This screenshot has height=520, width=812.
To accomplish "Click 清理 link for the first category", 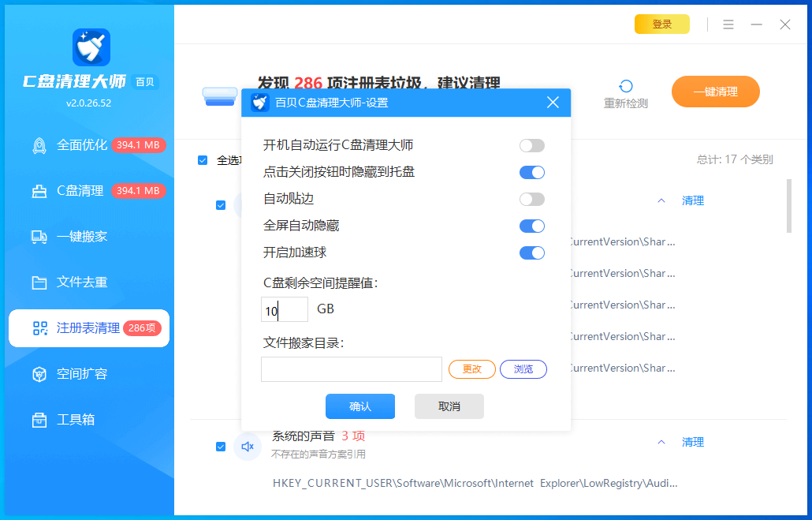I will [x=693, y=200].
